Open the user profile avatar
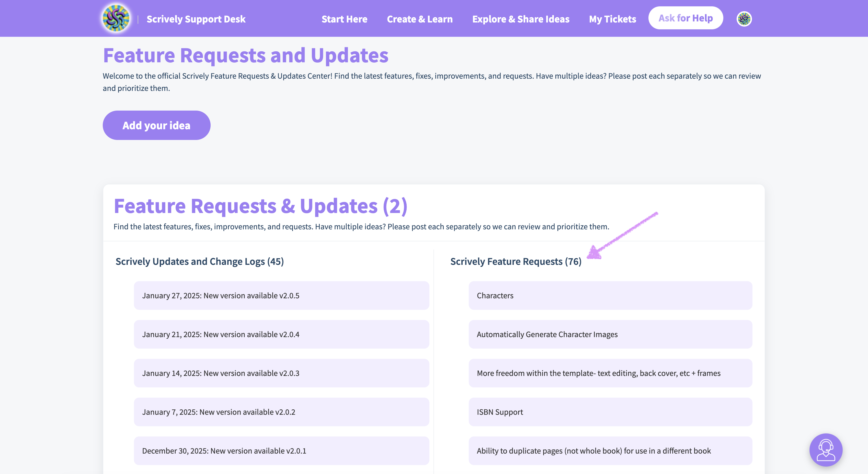The image size is (868, 474). click(x=744, y=19)
